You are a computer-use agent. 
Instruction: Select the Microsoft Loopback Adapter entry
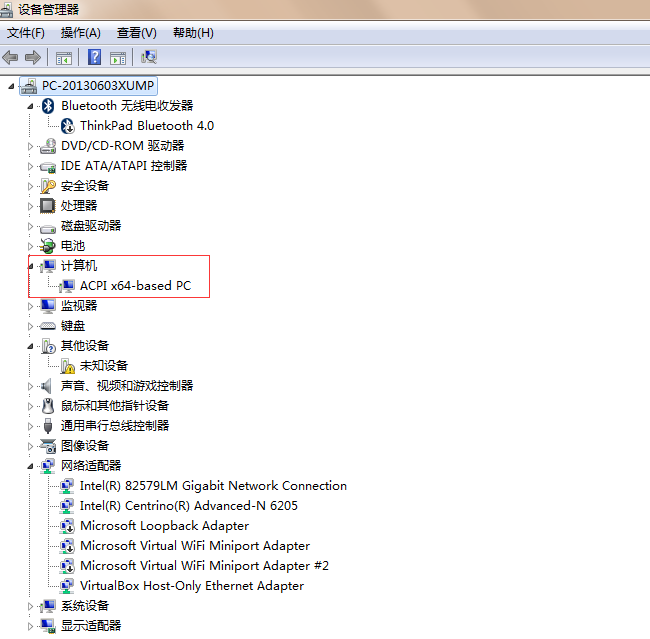pos(164,526)
